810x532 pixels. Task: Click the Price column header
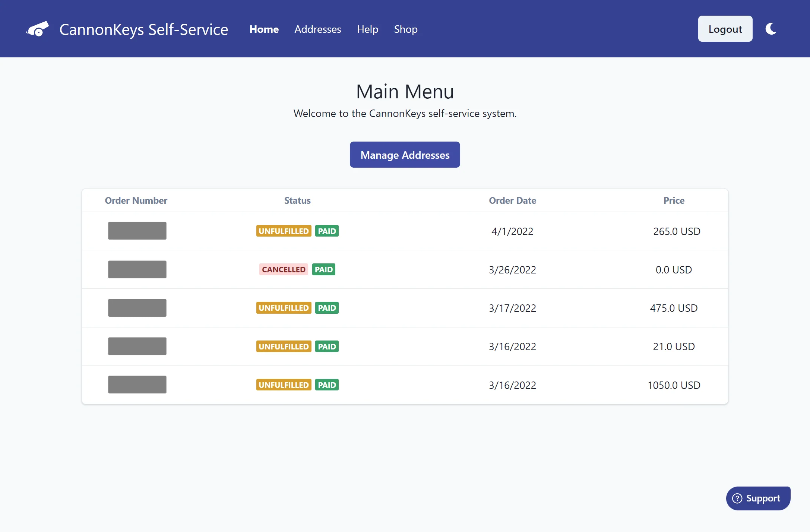674,200
